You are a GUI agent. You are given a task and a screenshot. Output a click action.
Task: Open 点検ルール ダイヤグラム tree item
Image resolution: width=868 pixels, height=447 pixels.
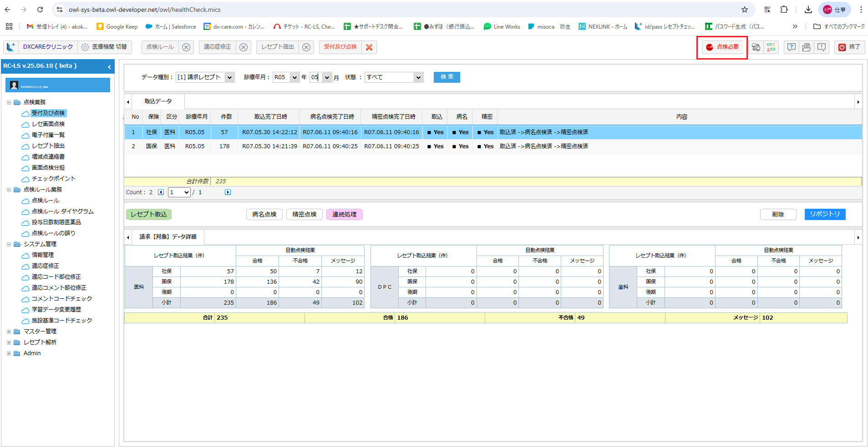(63, 211)
